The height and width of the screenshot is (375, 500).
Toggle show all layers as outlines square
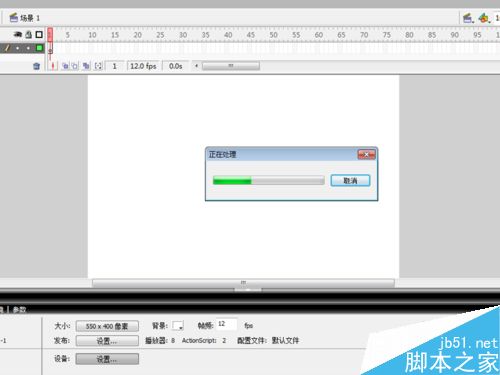[x=39, y=34]
